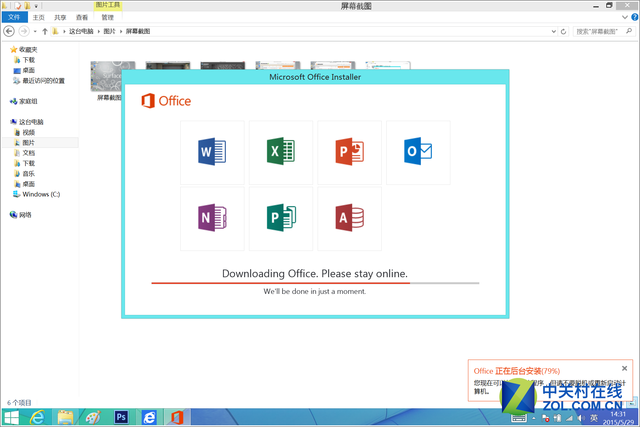Click the properties icon in quick access toolbar
The image size is (640, 427).
18,6
